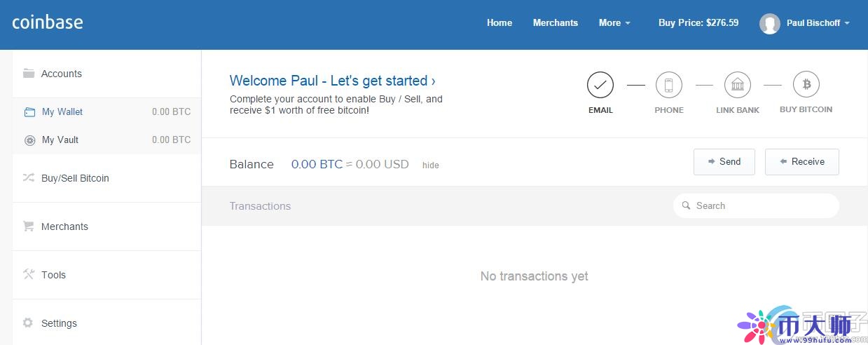Click the Merchants shopping cart icon

tap(29, 226)
